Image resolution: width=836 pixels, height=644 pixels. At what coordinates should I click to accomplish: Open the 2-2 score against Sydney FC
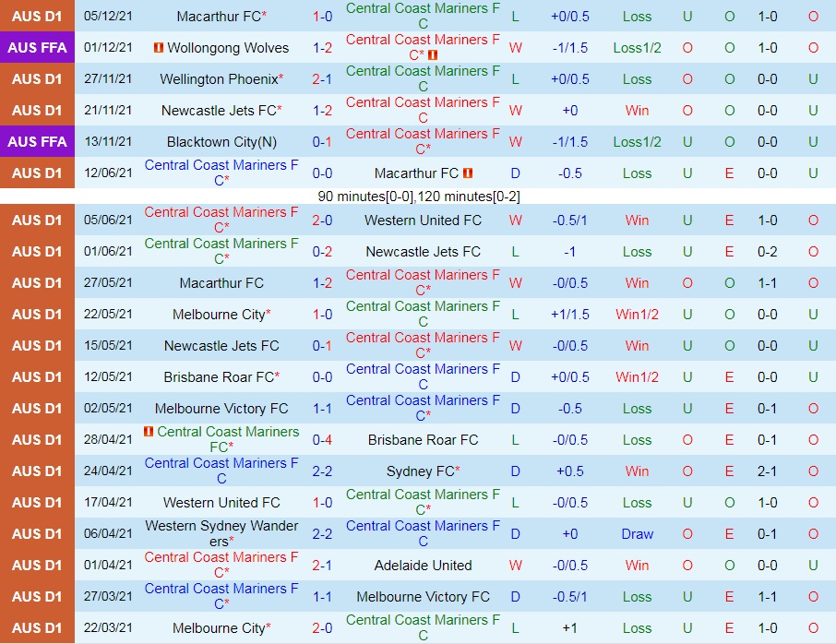click(323, 471)
